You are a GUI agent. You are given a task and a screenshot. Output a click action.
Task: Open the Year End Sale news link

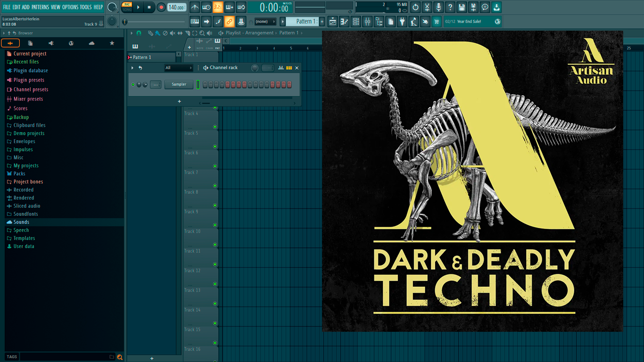point(473,22)
